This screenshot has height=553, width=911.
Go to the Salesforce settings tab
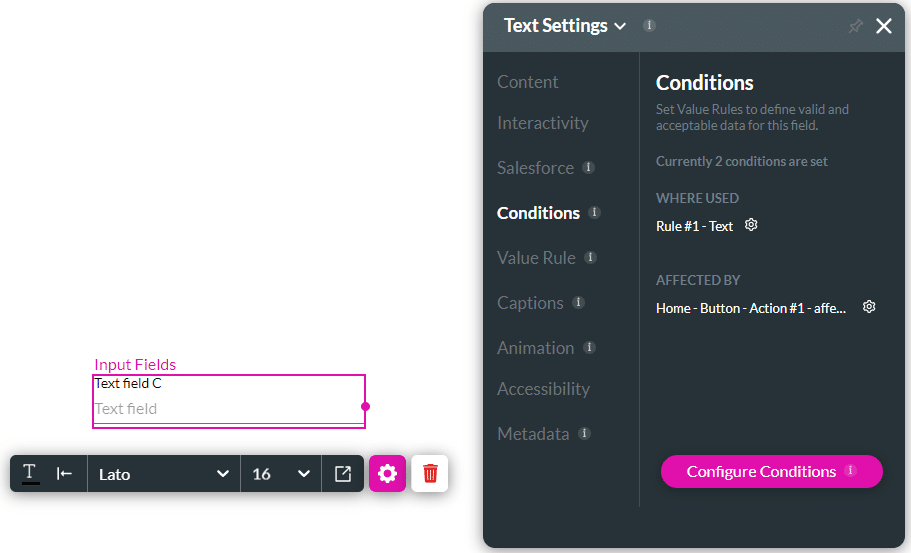[x=535, y=168]
